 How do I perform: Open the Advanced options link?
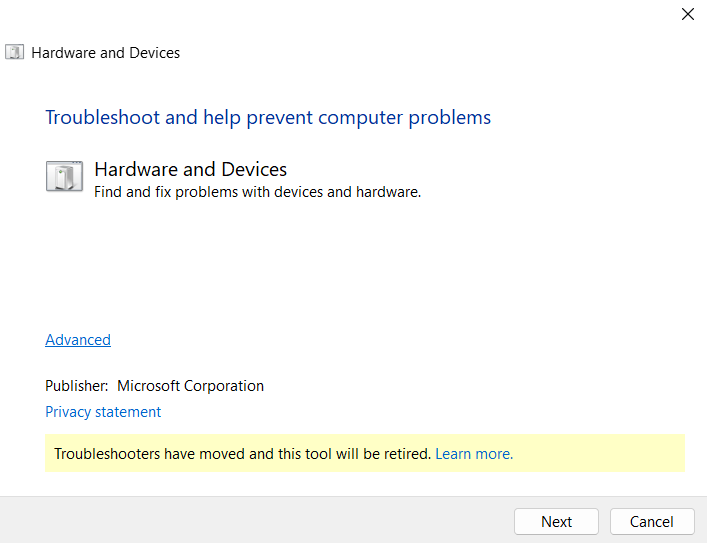78,340
